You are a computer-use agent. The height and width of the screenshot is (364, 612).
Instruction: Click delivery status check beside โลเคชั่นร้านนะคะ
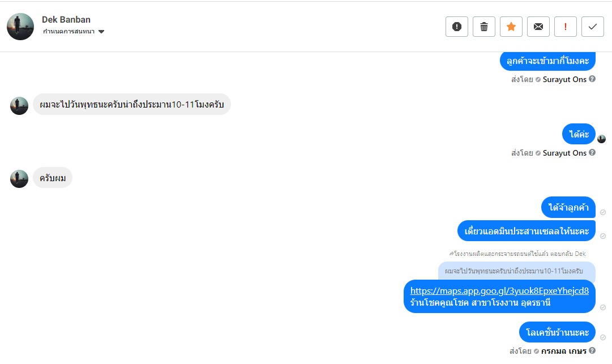click(x=603, y=337)
